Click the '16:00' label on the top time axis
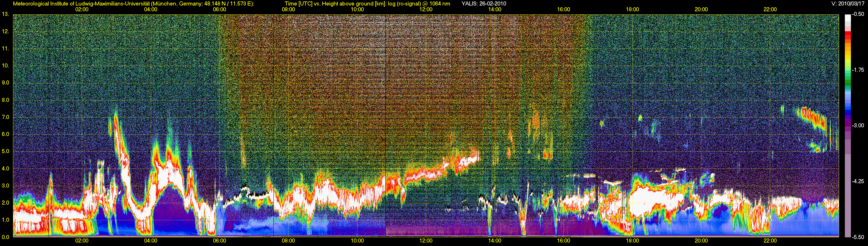 tap(564, 10)
